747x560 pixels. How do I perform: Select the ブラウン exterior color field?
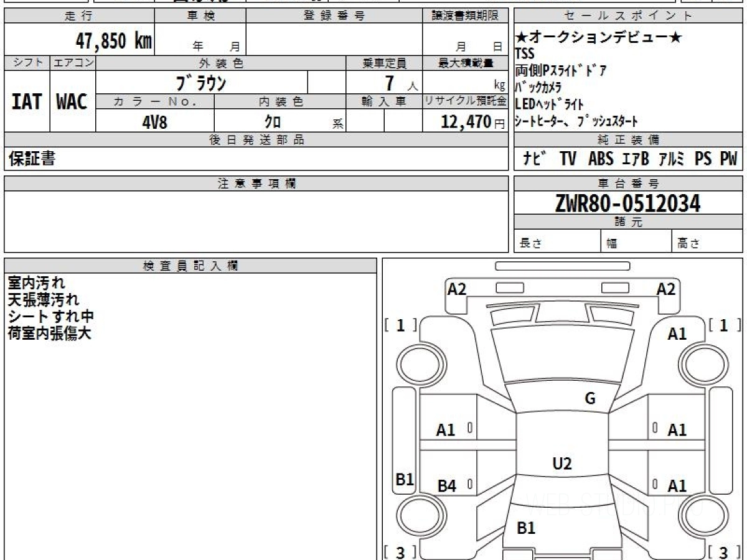click(200, 82)
